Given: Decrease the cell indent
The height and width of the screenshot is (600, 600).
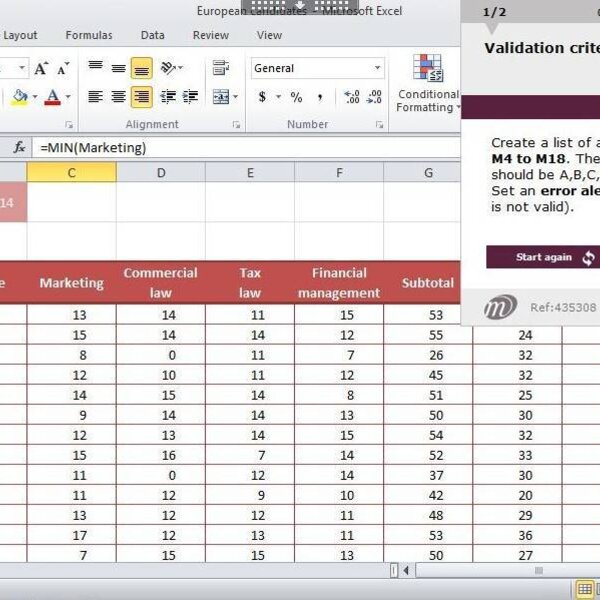Looking at the screenshot, I should pos(168,96).
